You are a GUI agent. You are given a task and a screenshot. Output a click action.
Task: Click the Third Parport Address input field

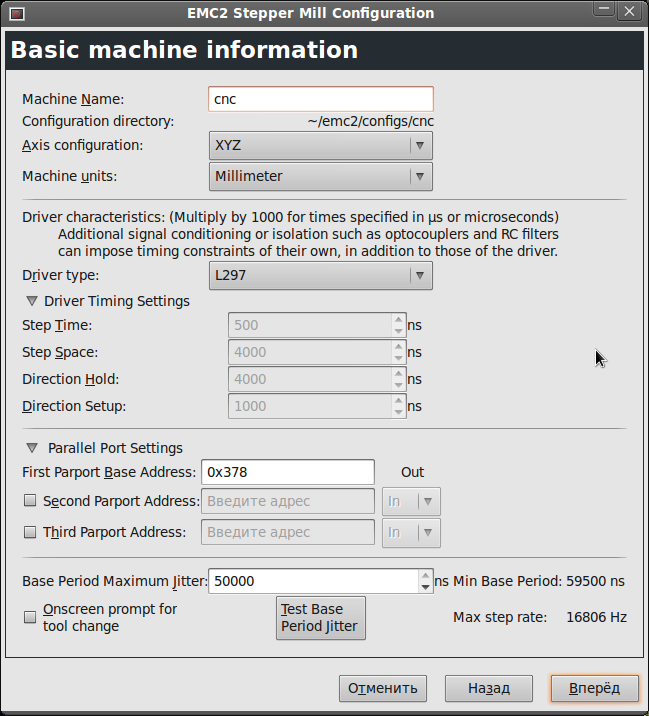(288, 532)
